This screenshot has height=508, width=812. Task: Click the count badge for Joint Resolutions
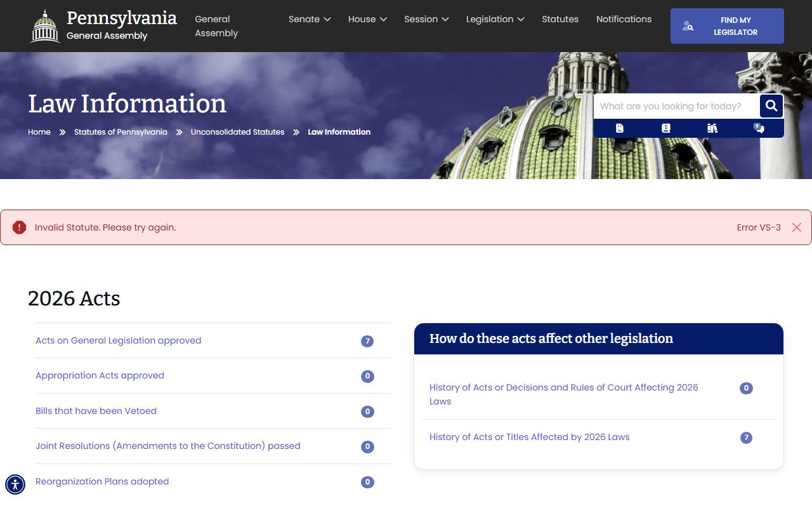coord(367,446)
